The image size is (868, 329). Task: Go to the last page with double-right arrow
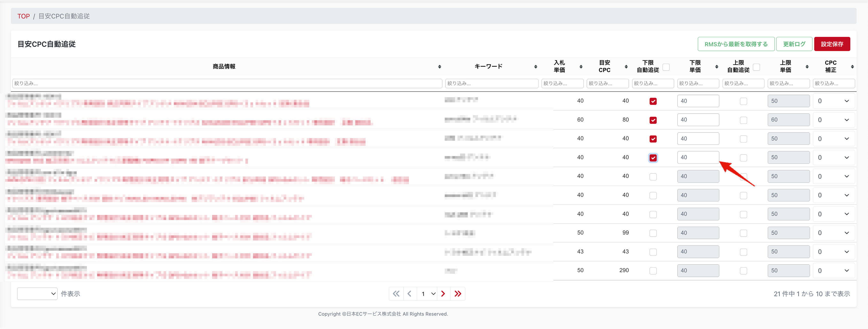[x=458, y=294]
